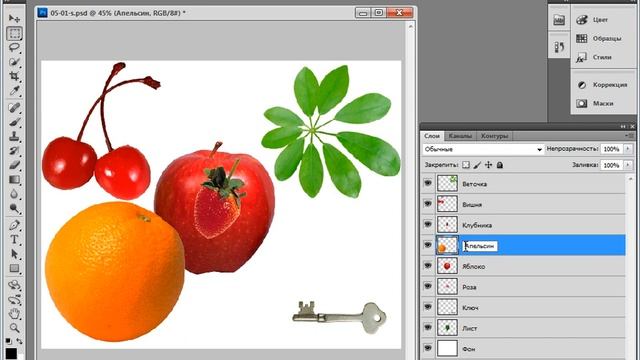Screen dimensions: 640x360
Task: Open the Непрозрачность slider arrow
Action: (x=628, y=149)
